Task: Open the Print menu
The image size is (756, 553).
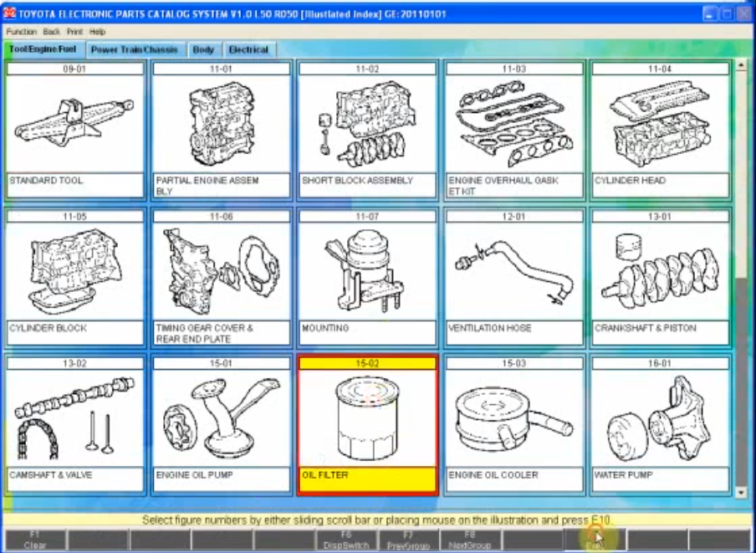Action: point(74,32)
